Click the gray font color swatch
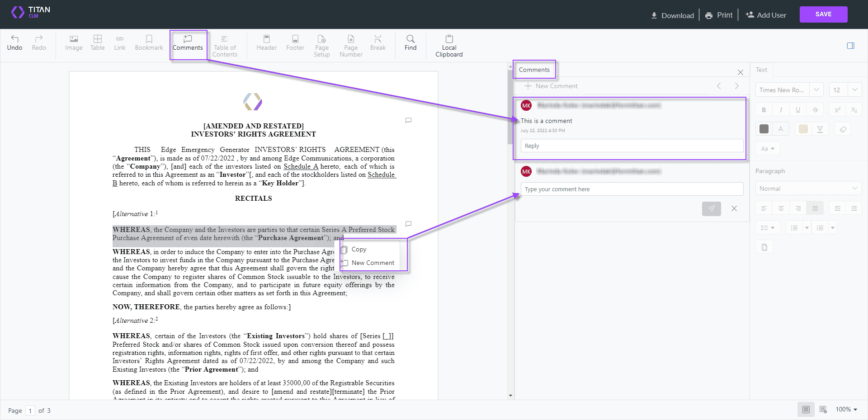This screenshot has height=420, width=868. click(764, 129)
